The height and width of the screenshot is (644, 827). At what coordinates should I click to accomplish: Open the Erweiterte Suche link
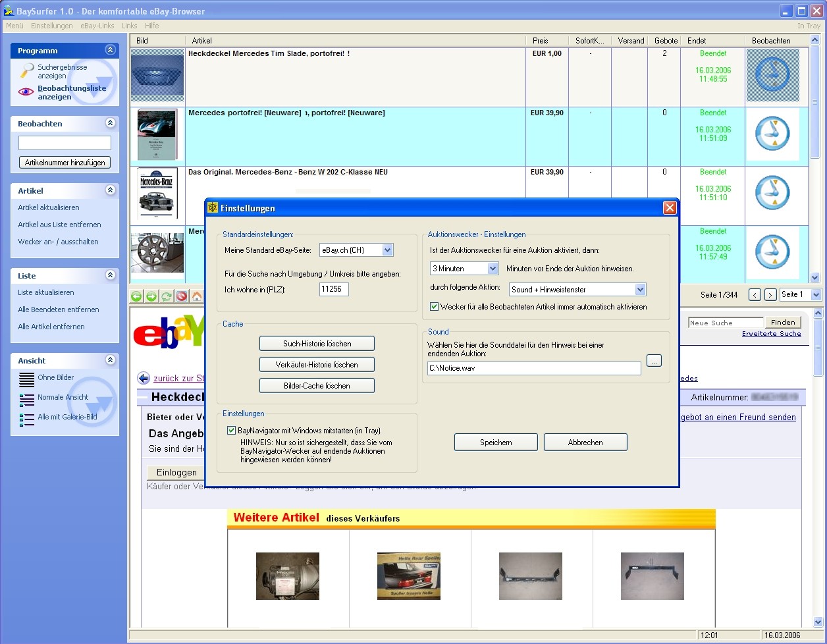point(772,334)
